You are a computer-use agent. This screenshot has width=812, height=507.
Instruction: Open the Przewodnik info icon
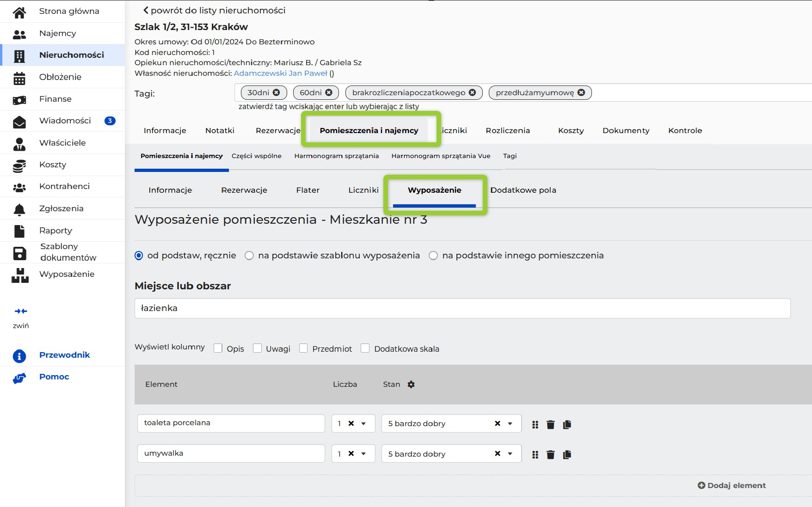pyautogui.click(x=19, y=356)
